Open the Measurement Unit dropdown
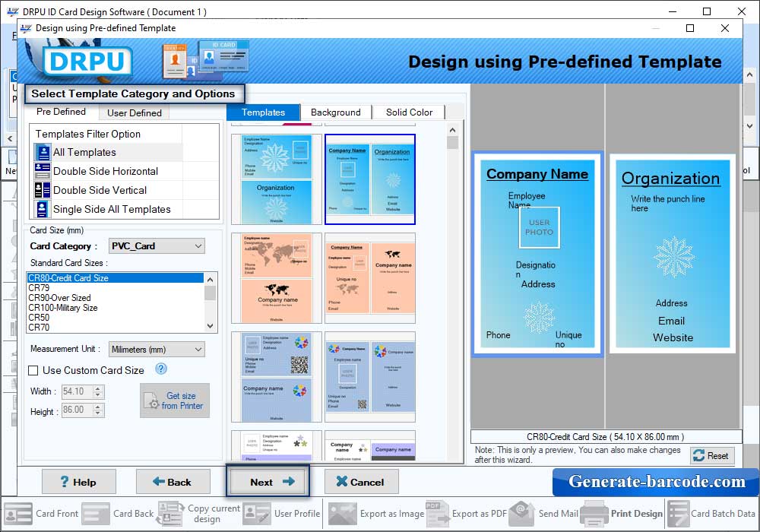 pyautogui.click(x=157, y=350)
